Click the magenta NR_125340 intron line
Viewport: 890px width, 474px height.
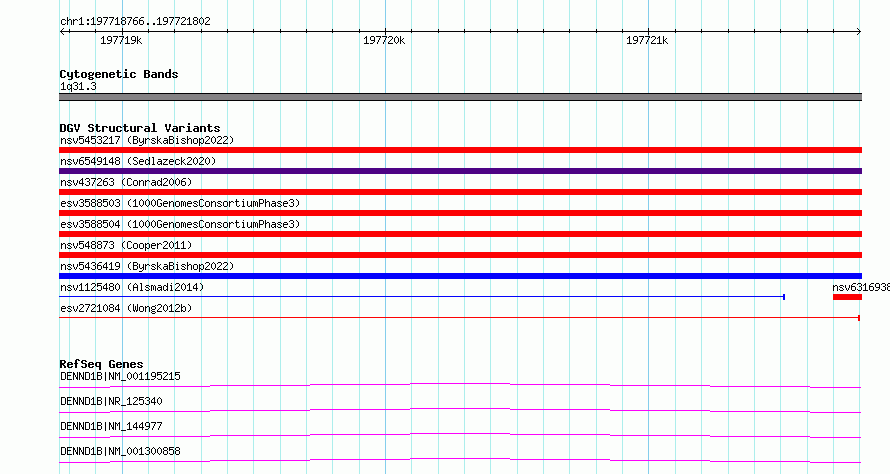[460, 410]
